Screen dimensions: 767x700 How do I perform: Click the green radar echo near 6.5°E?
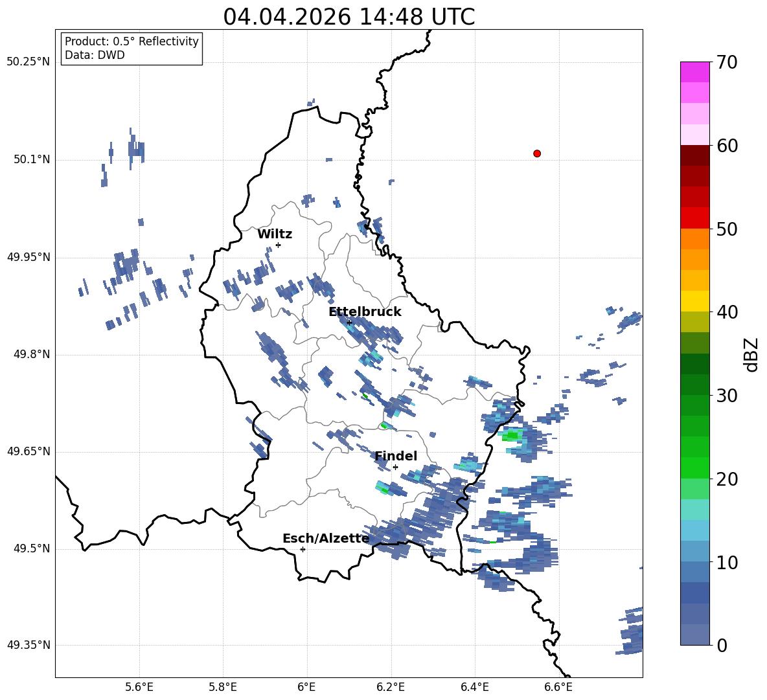coord(511,435)
